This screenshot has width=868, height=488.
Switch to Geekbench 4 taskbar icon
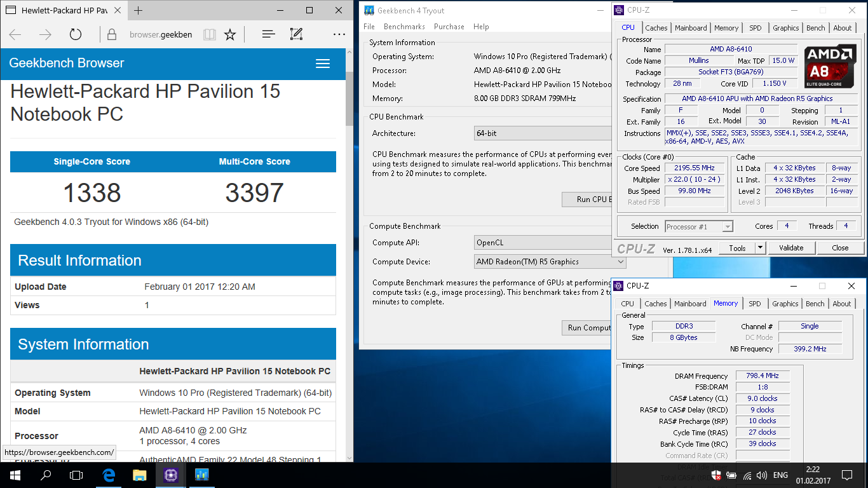tap(201, 475)
